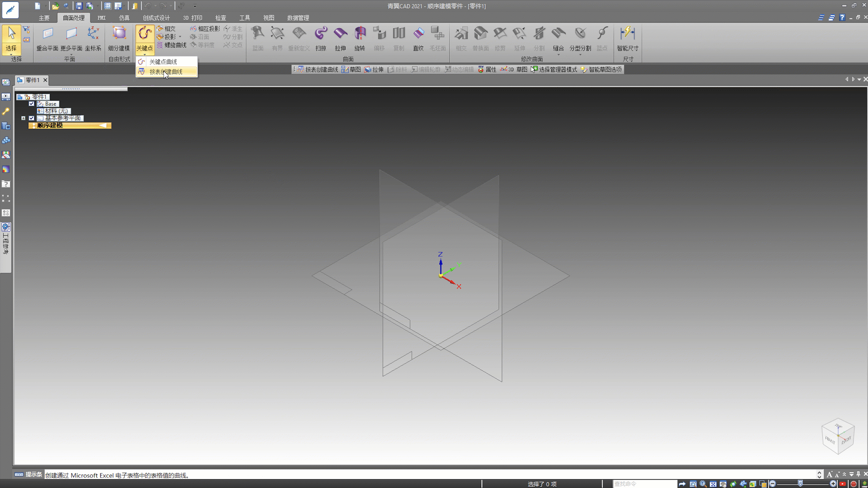Open the 缝合 dropdown arrow
The image size is (868, 488).
click(558, 55)
